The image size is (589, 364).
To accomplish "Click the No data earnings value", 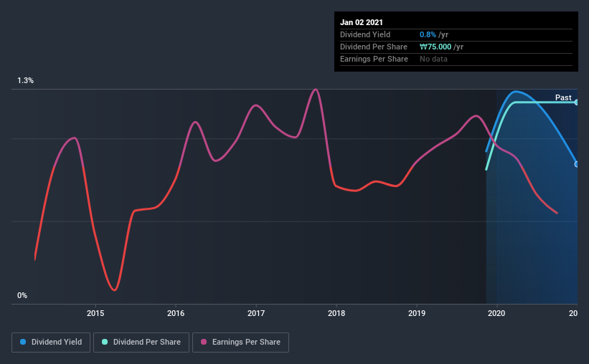I will tap(433, 59).
